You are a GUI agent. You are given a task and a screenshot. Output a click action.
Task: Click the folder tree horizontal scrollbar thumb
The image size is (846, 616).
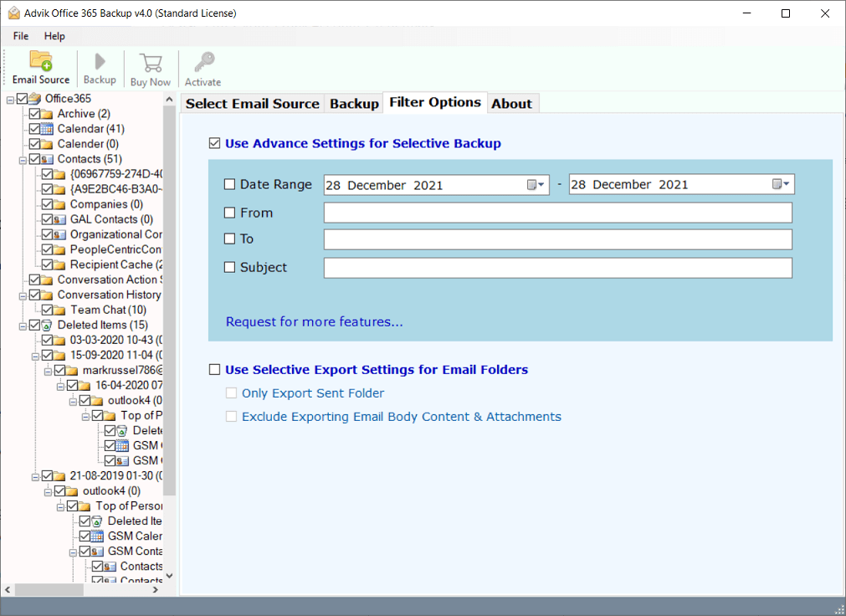click(x=49, y=589)
